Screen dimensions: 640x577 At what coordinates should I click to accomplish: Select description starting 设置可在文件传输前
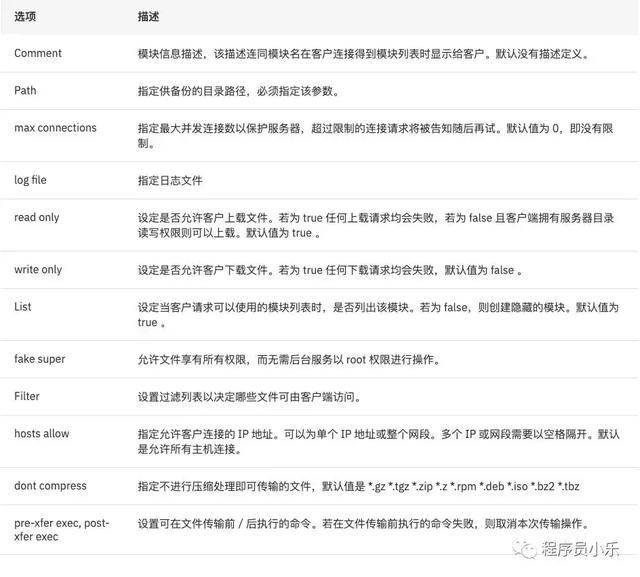tap(364, 523)
